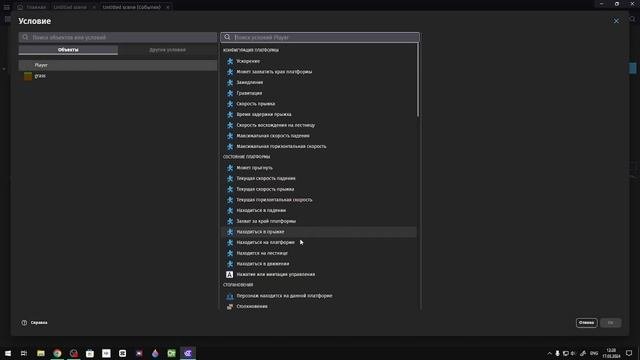Click platformer icon beside Может прыгнуть
The height and width of the screenshot is (360, 640).
(x=230, y=168)
